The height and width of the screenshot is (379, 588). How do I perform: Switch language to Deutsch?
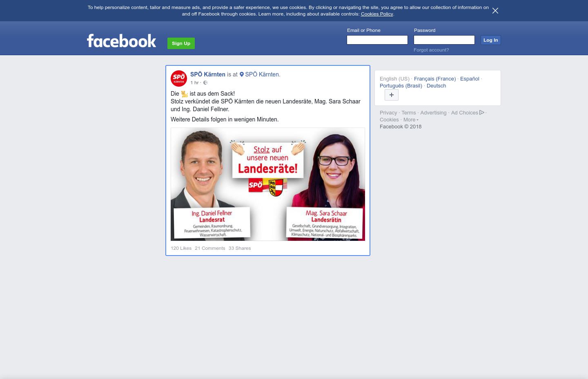pos(436,86)
